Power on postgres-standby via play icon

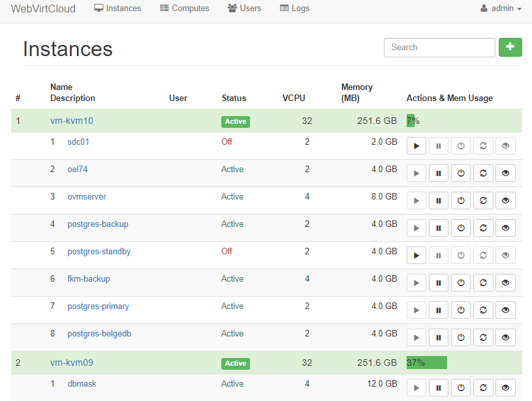pyautogui.click(x=416, y=255)
